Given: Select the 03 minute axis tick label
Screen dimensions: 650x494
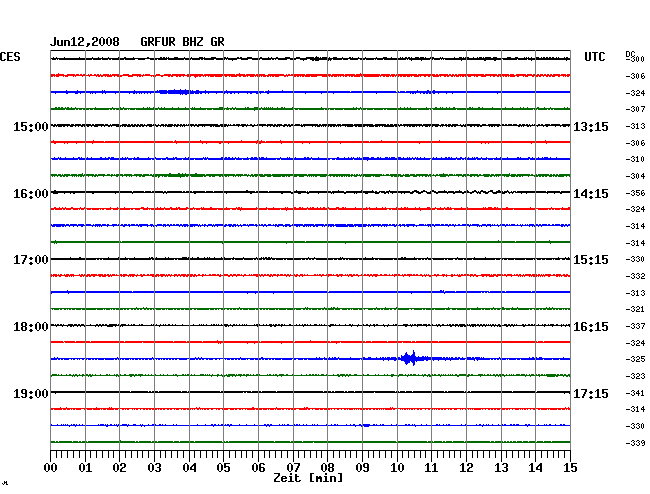Looking at the screenshot, I should [154, 468].
